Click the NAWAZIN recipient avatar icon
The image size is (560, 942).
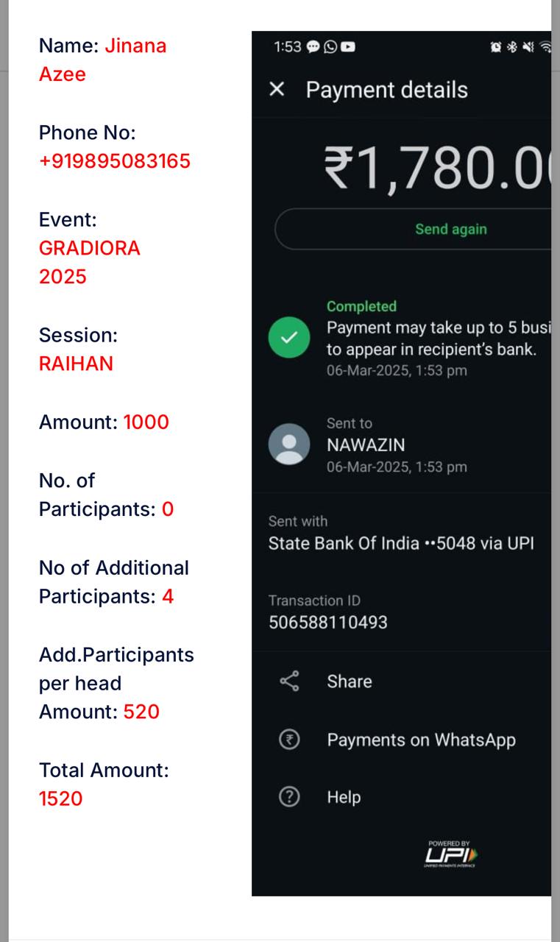tap(289, 444)
